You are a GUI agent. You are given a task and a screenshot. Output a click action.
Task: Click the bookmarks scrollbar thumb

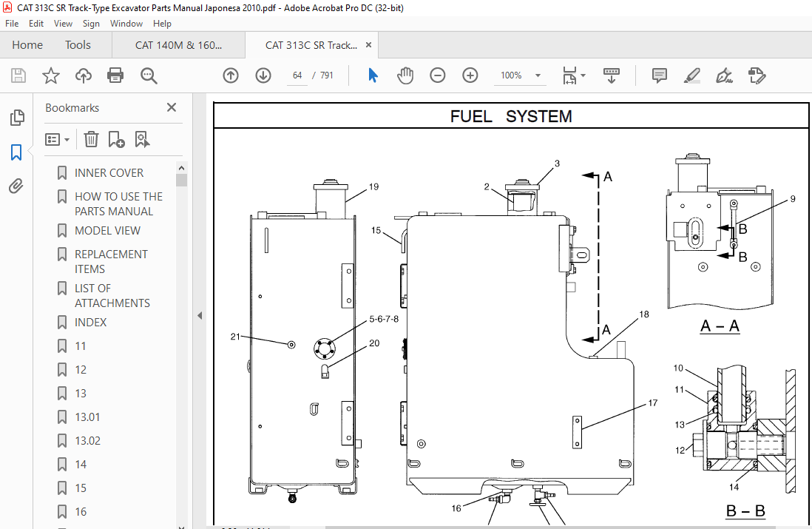pos(181,180)
